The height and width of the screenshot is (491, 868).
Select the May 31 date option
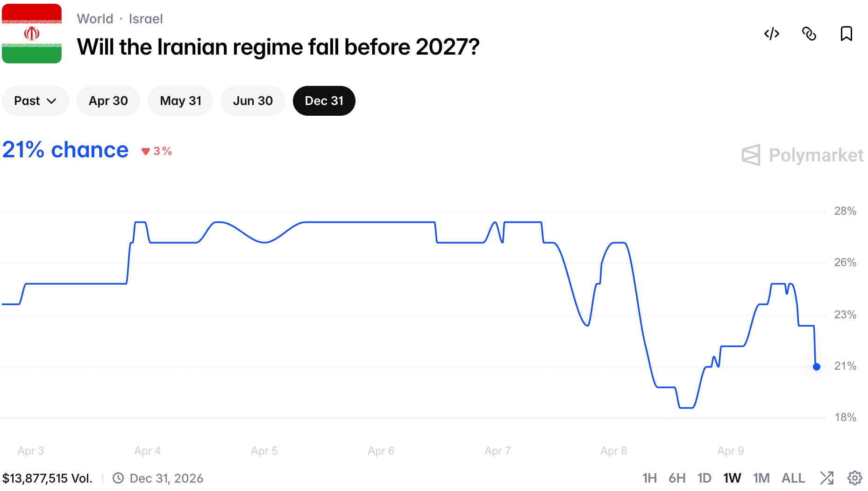180,101
